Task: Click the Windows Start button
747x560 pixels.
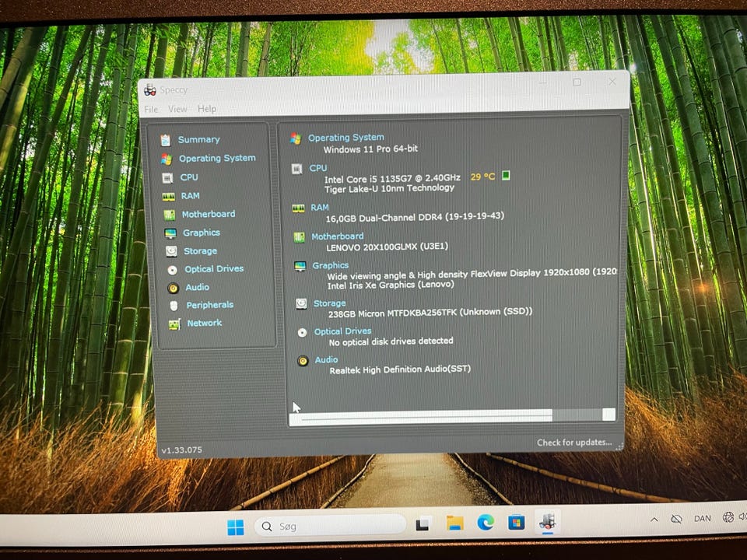Action: (x=236, y=527)
